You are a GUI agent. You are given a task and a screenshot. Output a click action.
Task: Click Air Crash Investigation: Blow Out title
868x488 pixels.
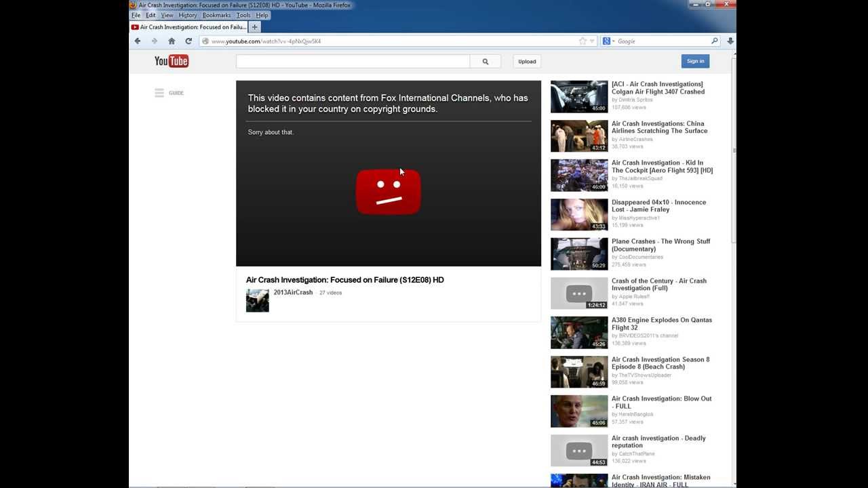661,403
